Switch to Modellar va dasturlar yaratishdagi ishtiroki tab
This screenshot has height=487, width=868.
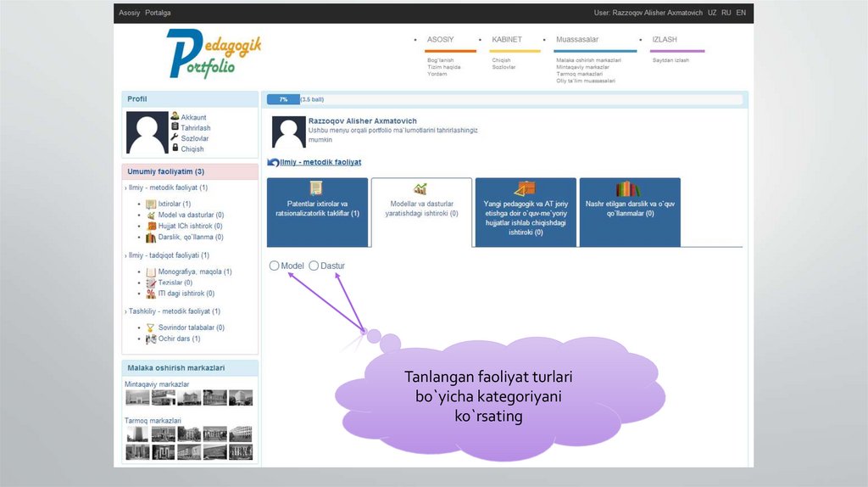coord(422,213)
